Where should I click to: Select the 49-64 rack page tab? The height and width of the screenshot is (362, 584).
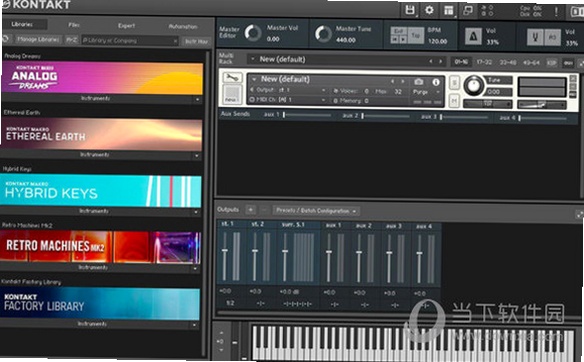(531, 63)
